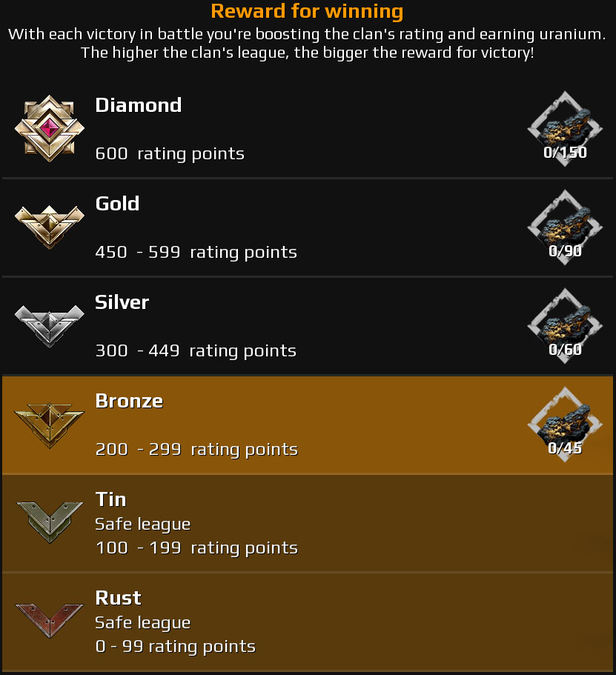Click the Gold uranium reward icon 0/90
The width and height of the screenshot is (616, 675).
565,227
